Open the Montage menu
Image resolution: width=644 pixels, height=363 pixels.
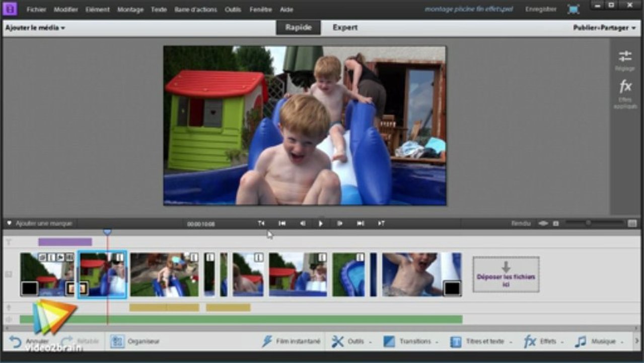(x=130, y=10)
